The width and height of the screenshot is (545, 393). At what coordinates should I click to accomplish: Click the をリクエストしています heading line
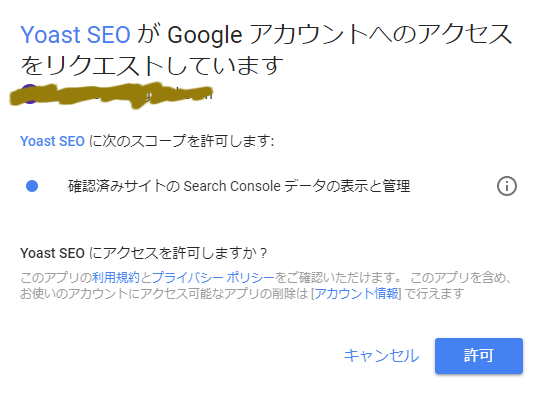(152, 66)
